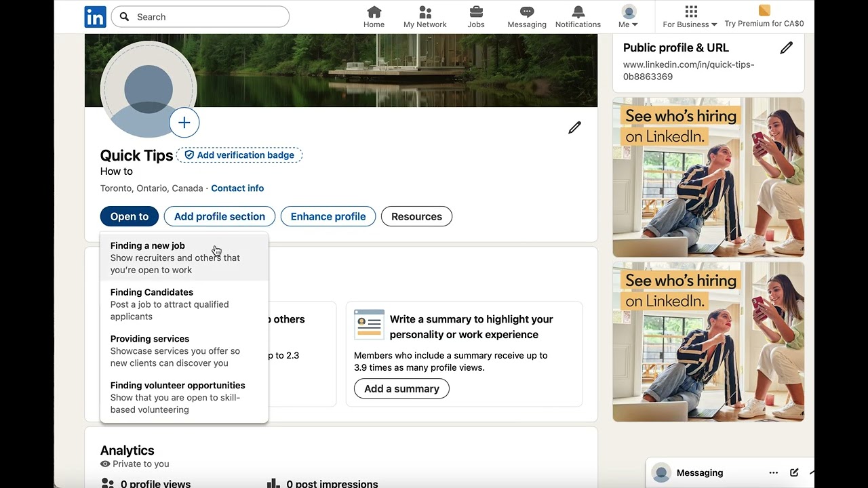Open My Network
Image resolution: width=868 pixels, height=488 pixels.
pos(425,17)
